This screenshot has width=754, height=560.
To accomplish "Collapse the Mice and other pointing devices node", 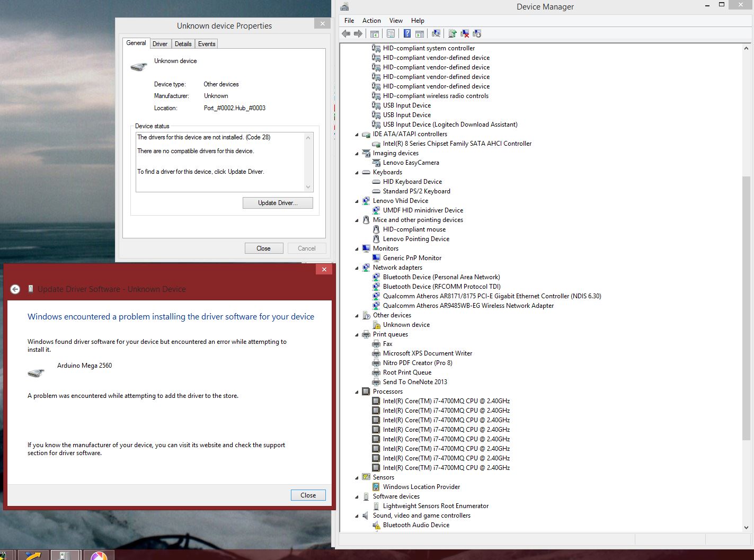I will point(357,220).
